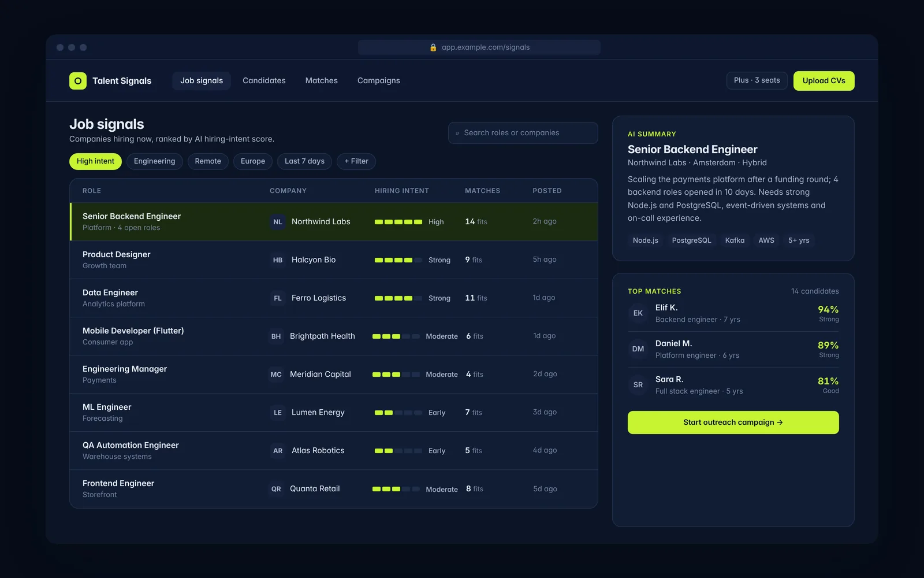
Task: Click the BH Brightpath Health avatar
Action: [x=276, y=336]
